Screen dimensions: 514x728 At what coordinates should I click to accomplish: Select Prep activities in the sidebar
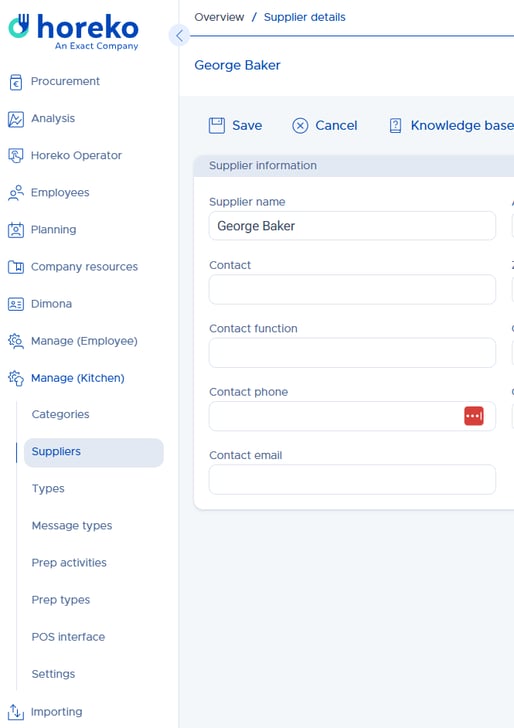(x=69, y=563)
